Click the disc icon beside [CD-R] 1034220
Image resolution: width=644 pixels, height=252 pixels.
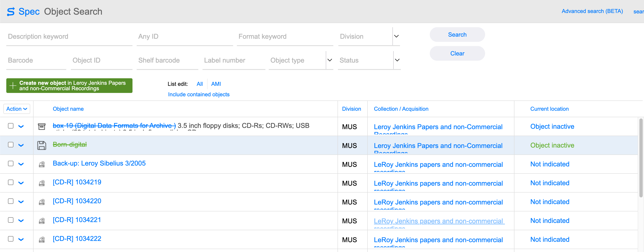click(x=42, y=202)
